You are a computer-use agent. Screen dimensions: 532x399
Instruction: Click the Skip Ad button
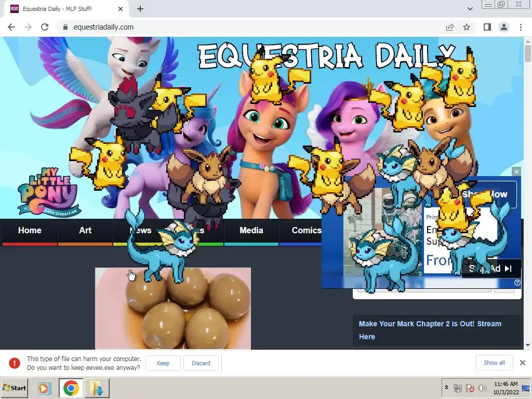pos(491,269)
